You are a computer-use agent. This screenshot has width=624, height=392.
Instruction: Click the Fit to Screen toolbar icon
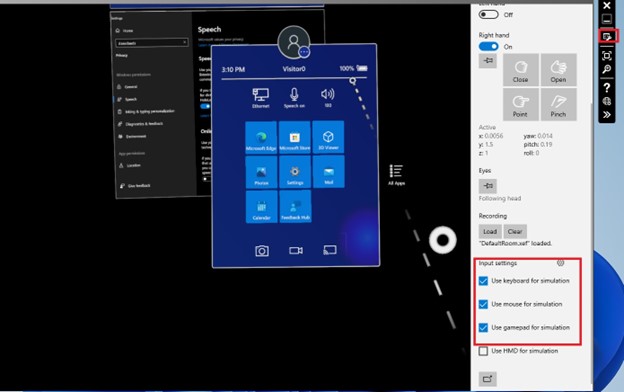(x=607, y=55)
